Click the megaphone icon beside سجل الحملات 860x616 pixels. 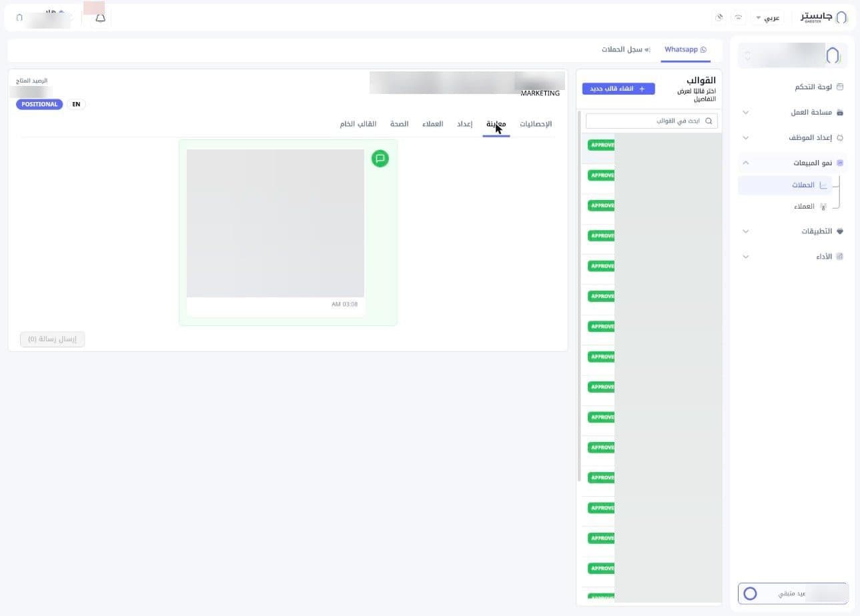tap(647, 50)
